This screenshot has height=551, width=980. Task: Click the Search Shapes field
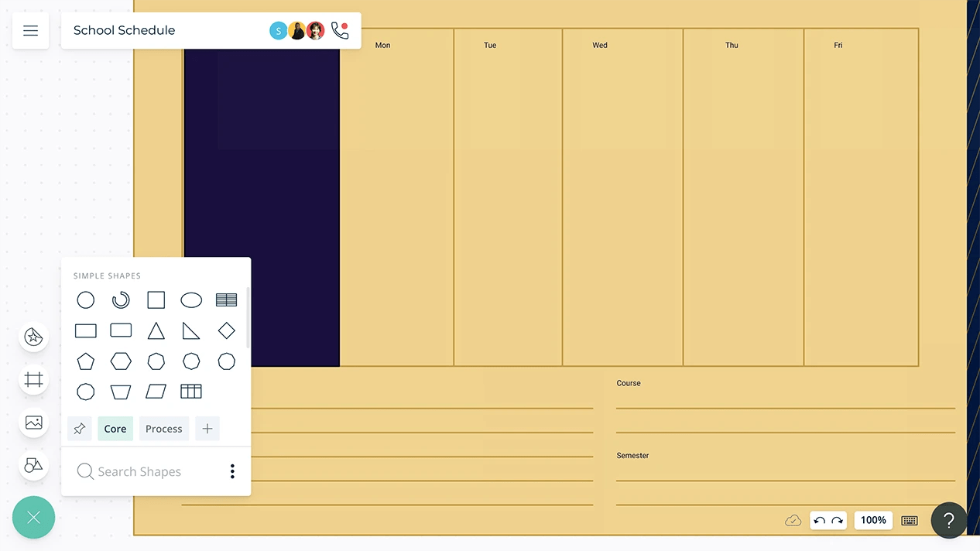[139, 471]
